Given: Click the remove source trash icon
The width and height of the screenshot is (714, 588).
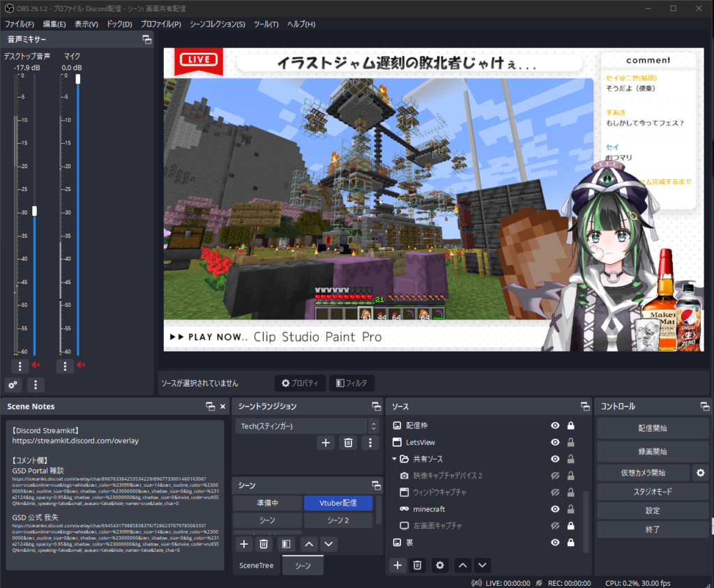Looking at the screenshot, I should point(417,565).
